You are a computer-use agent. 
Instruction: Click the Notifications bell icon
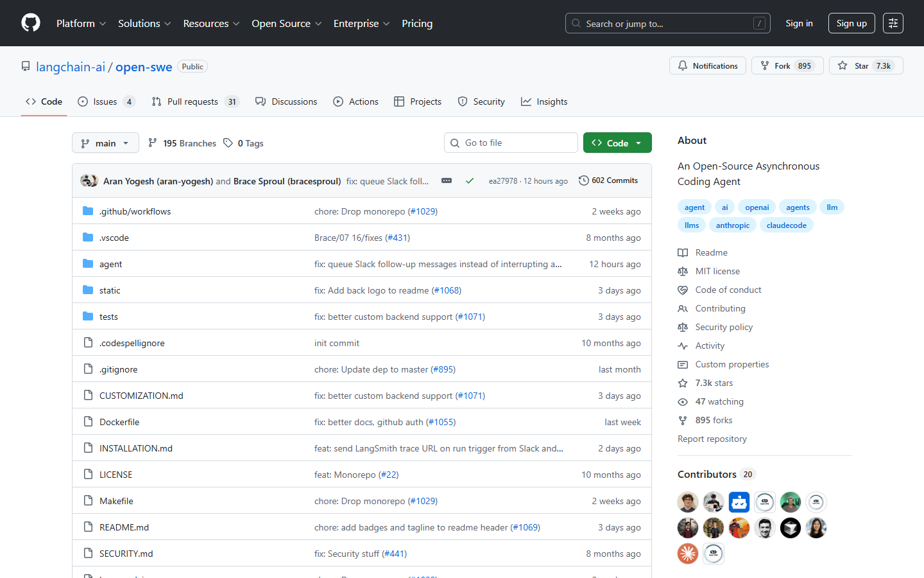click(682, 65)
